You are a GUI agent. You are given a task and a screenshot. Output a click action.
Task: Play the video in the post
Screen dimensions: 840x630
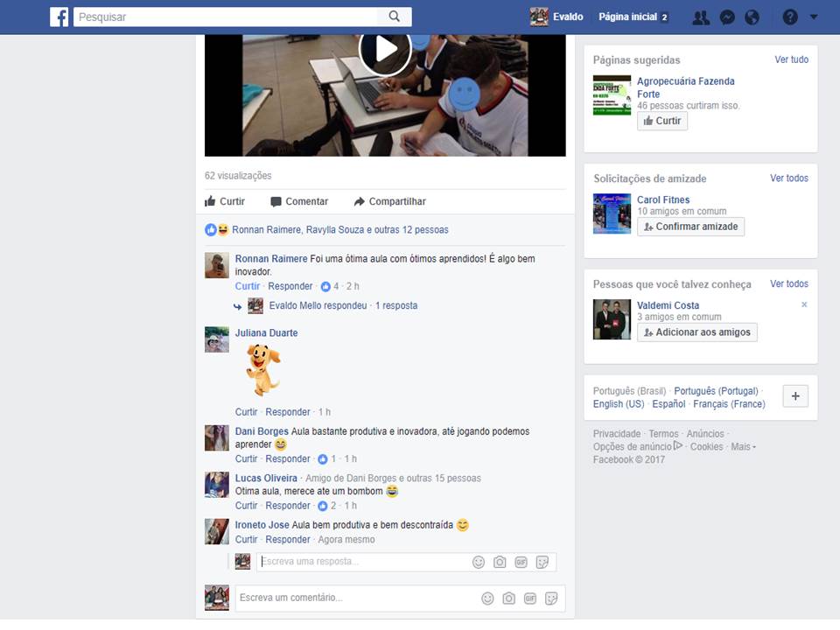coord(385,50)
